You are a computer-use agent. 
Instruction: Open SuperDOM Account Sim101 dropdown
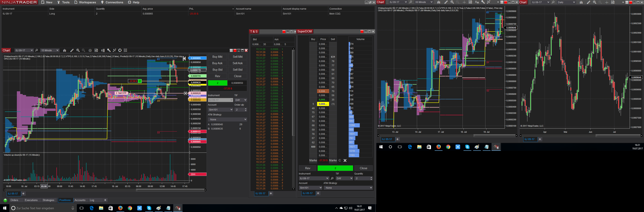(x=310, y=188)
